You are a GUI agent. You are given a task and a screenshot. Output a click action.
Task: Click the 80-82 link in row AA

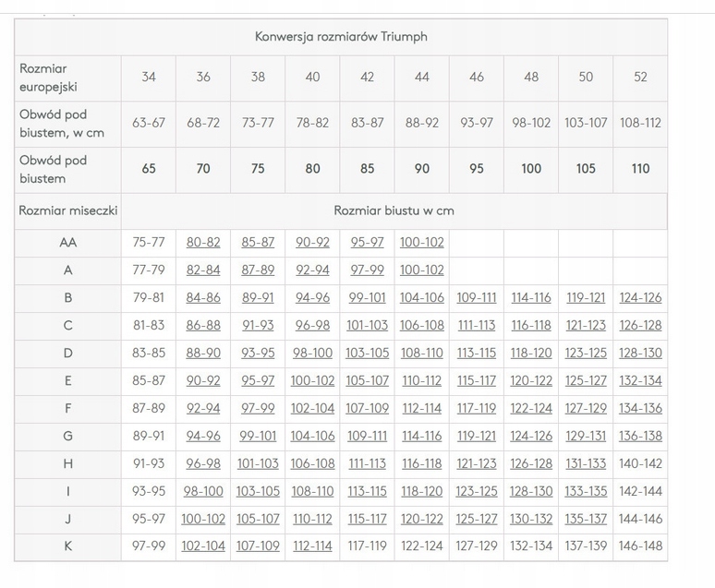point(203,243)
